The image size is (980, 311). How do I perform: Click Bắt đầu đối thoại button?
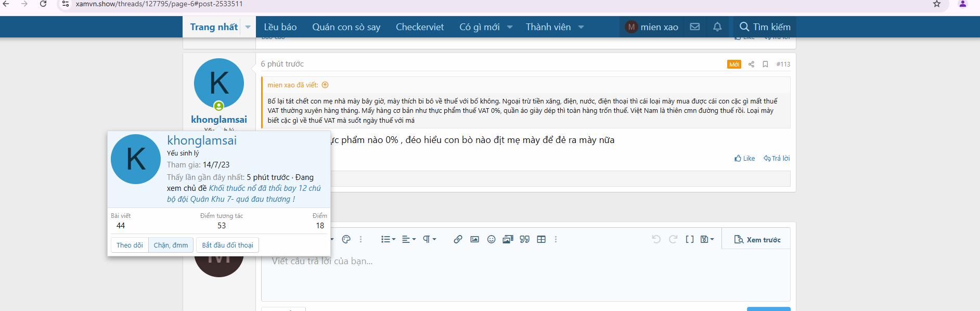tap(227, 245)
